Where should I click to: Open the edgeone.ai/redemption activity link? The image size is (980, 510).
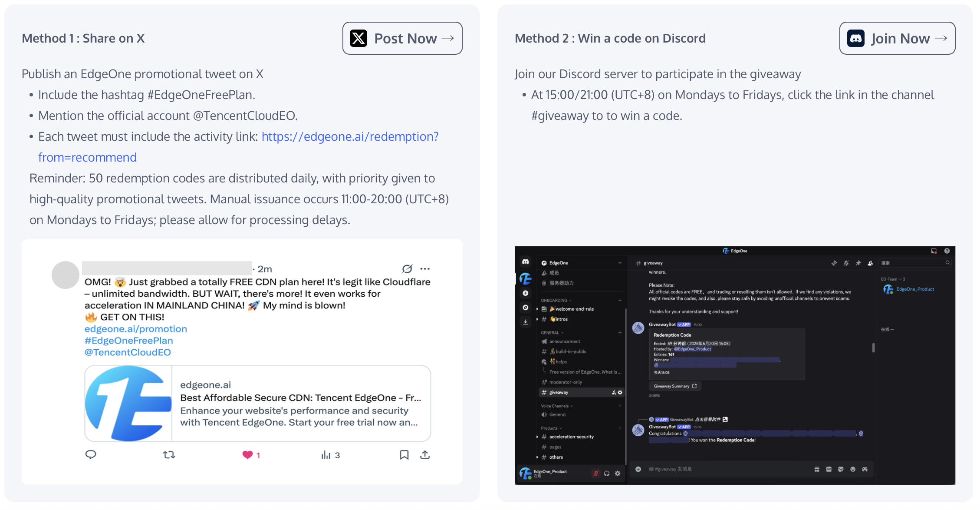pos(238,147)
